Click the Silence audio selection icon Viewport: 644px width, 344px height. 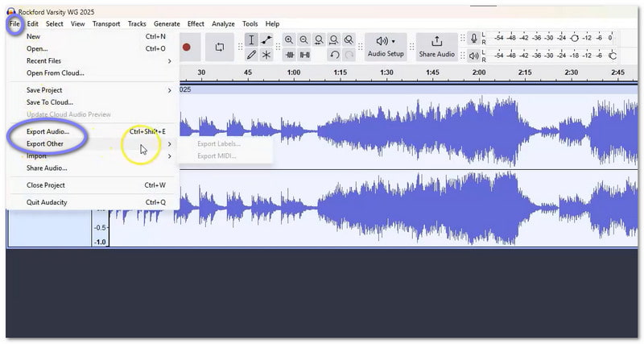[305, 54]
